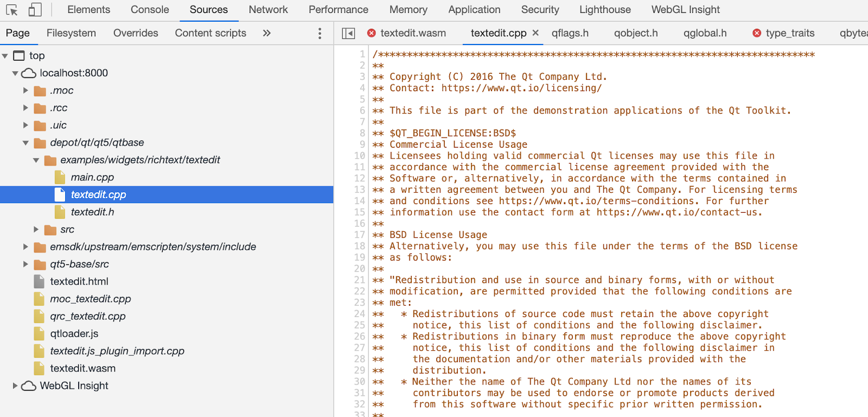Expand the src folder arrow

(36, 229)
